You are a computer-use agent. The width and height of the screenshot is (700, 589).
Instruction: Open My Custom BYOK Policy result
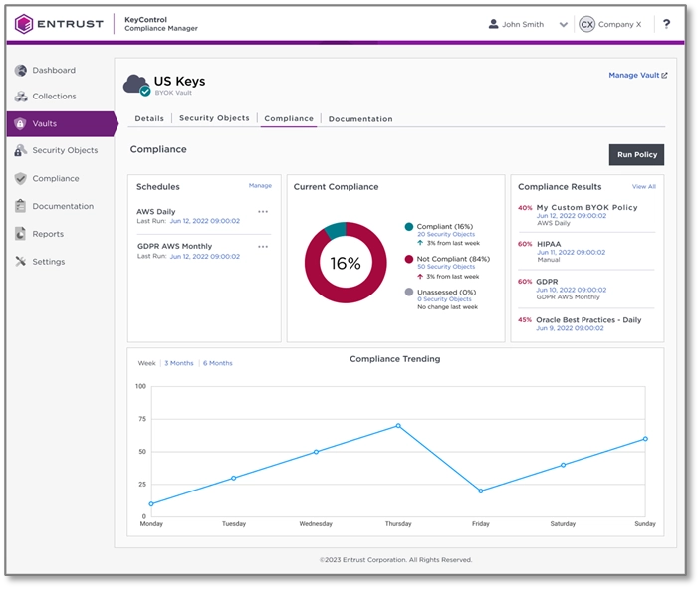pyautogui.click(x=586, y=208)
